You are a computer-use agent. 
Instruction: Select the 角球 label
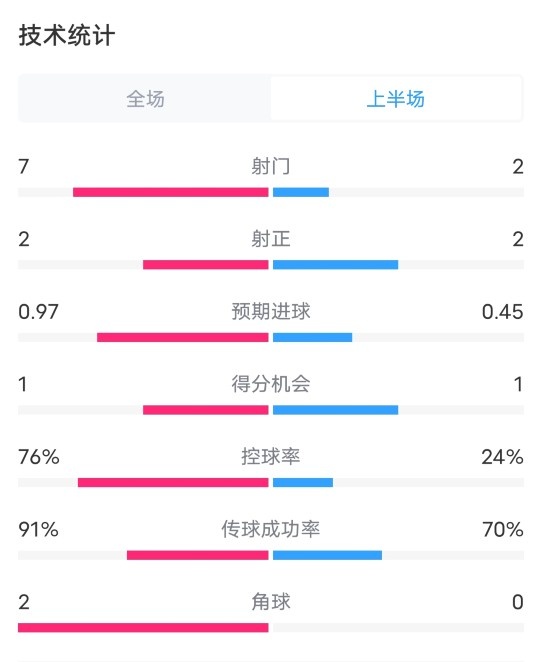271,602
